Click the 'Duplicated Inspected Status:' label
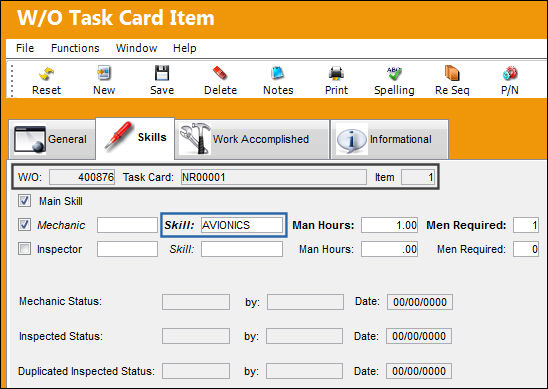 pos(86,371)
